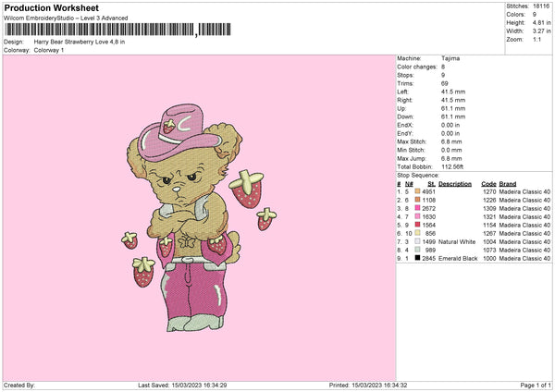Click the hot pink swatch in stop row 3
The image size is (555, 392).
(417, 208)
